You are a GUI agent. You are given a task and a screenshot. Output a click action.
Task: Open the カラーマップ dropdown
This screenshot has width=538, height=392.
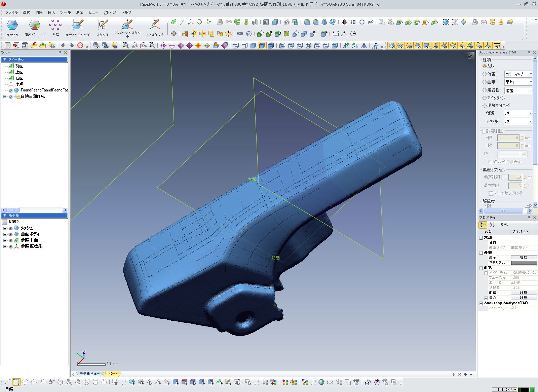tap(518, 74)
